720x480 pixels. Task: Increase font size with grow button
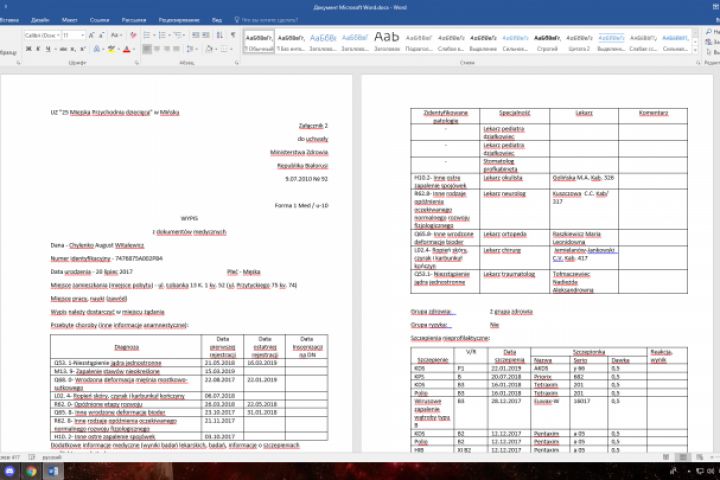[x=91, y=35]
